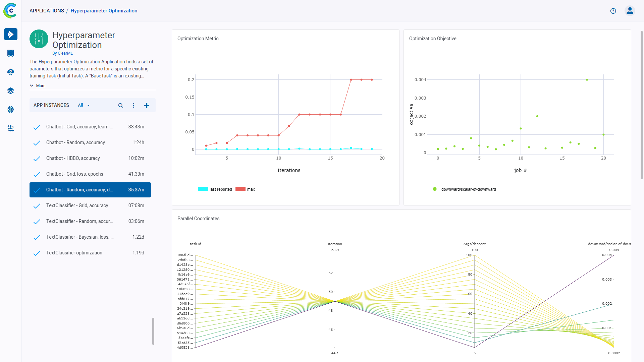Click checkmark of TextClassifier optimization
Screen dimensions: 644x362
click(37, 253)
